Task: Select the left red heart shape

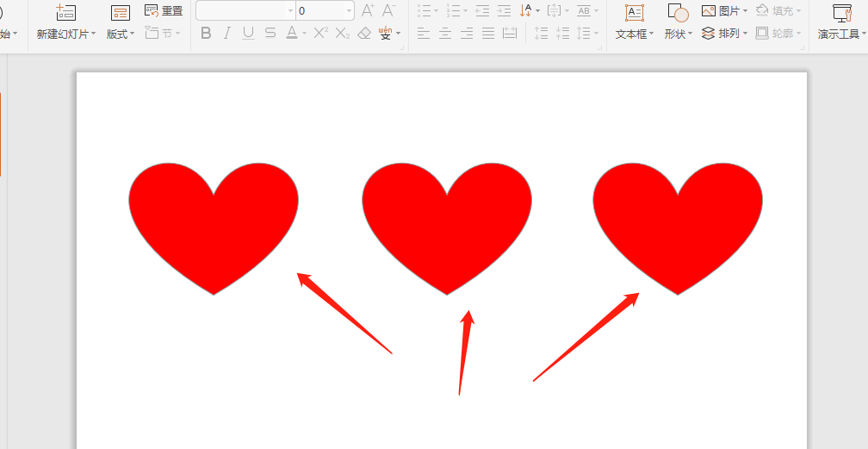Action: [214, 228]
